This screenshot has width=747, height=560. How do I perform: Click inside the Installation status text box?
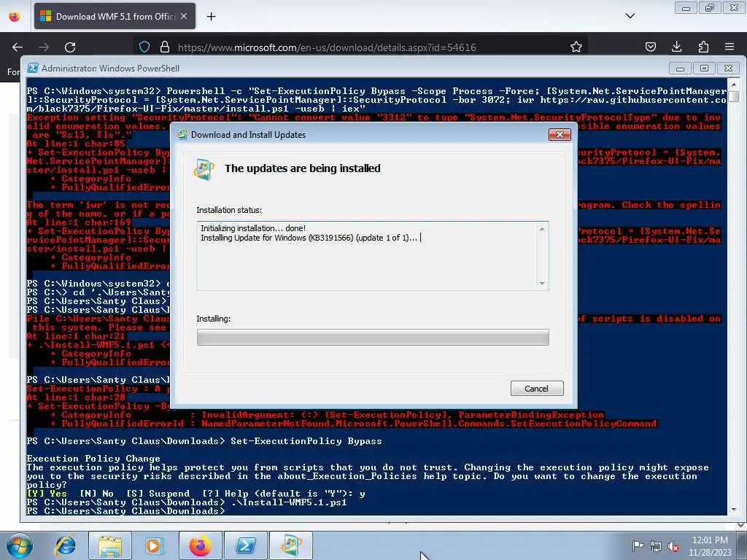(373, 256)
